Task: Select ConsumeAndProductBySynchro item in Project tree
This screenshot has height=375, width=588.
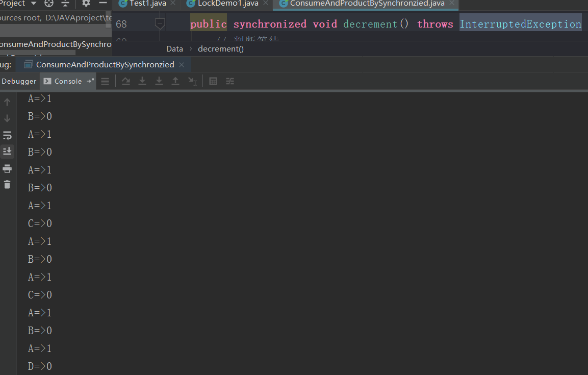Action: (56, 44)
